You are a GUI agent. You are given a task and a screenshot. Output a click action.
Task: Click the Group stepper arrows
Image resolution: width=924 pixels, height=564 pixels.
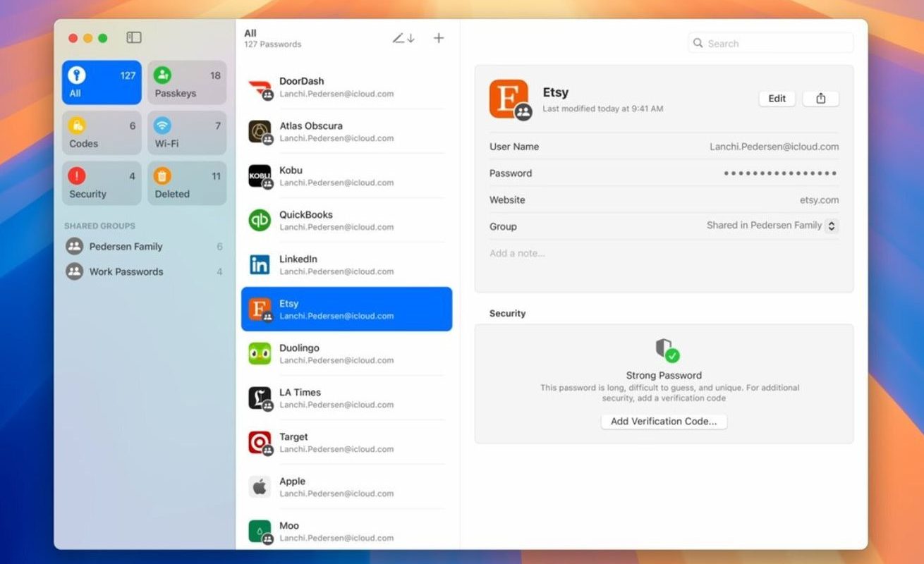[832, 226]
